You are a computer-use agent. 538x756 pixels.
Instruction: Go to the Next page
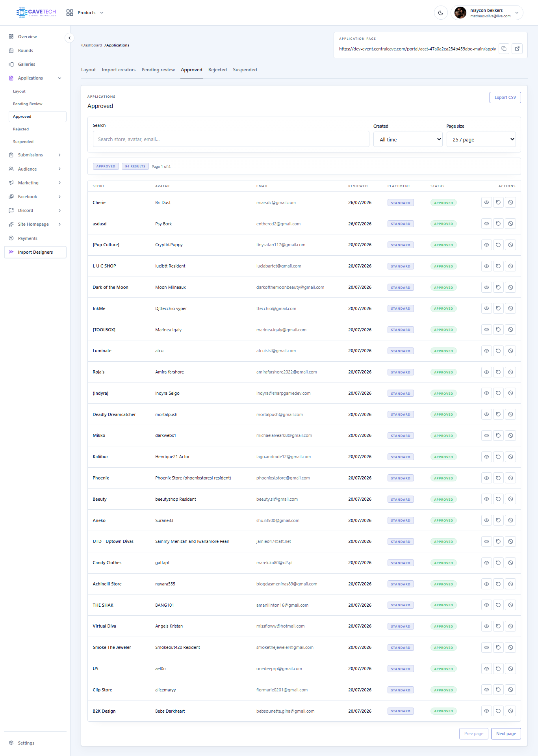click(506, 734)
